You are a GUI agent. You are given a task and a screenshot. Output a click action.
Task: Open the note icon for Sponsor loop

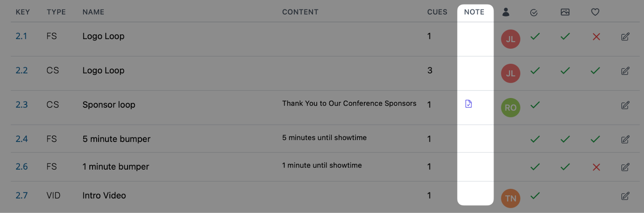point(469,104)
